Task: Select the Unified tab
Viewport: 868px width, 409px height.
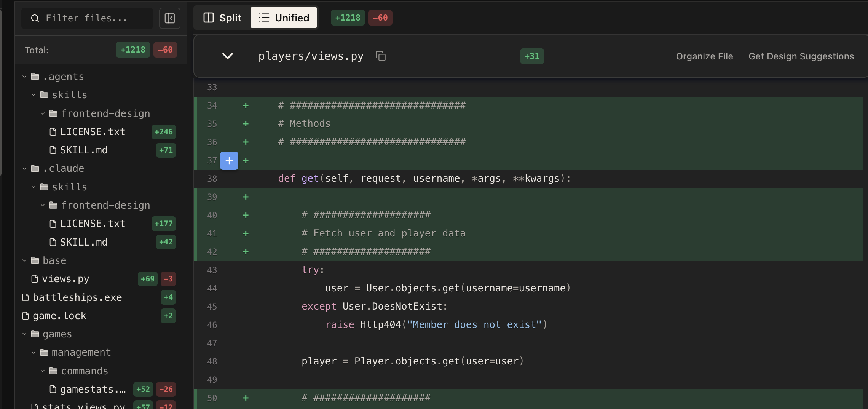Action: tap(284, 17)
